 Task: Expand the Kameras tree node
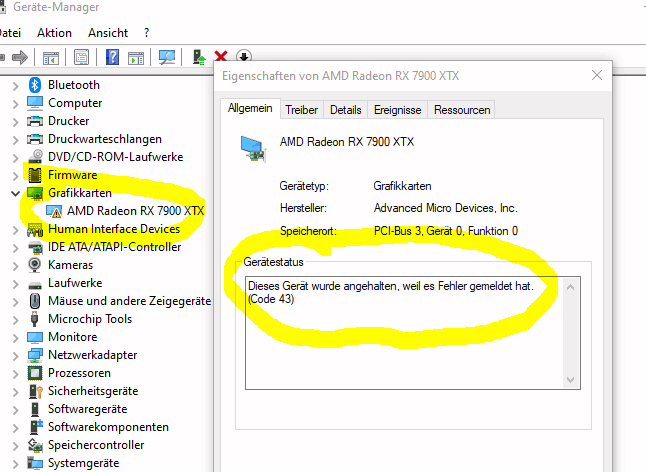click(15, 266)
